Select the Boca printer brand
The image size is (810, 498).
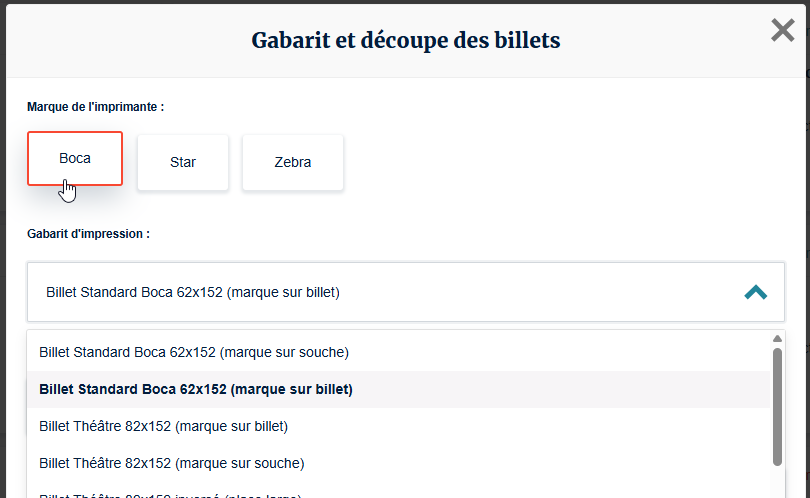coord(75,158)
